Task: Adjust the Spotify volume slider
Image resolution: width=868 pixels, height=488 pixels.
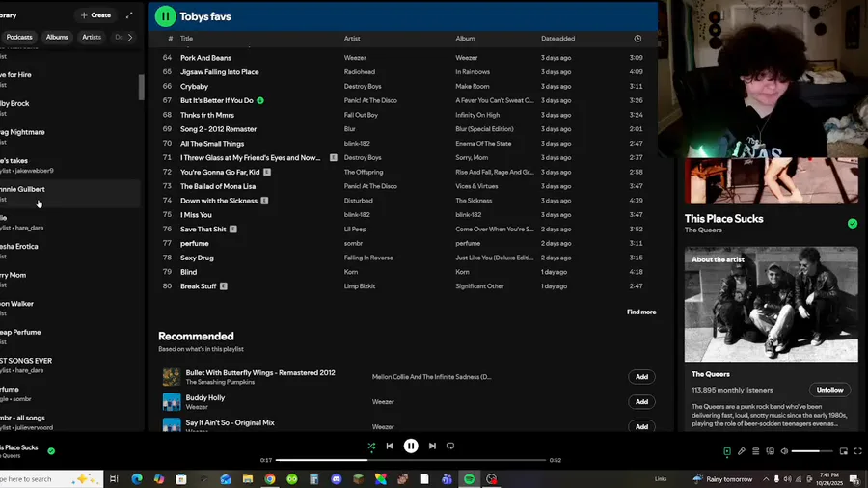Action: point(812,451)
